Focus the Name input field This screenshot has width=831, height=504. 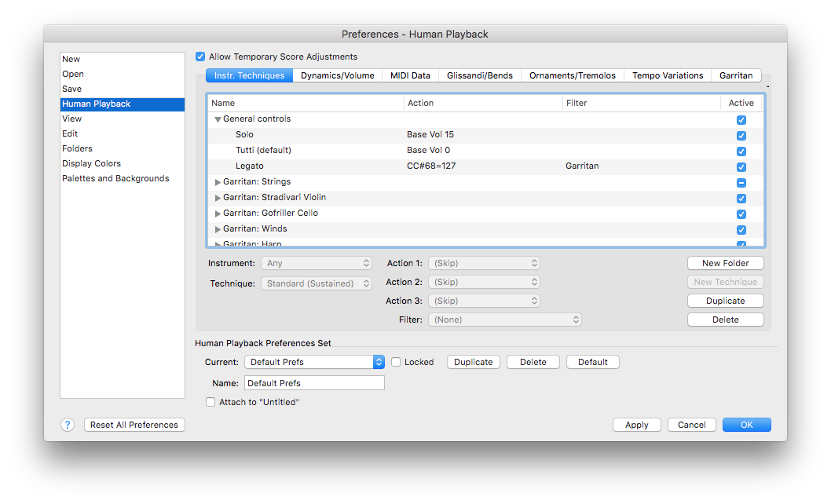click(314, 383)
